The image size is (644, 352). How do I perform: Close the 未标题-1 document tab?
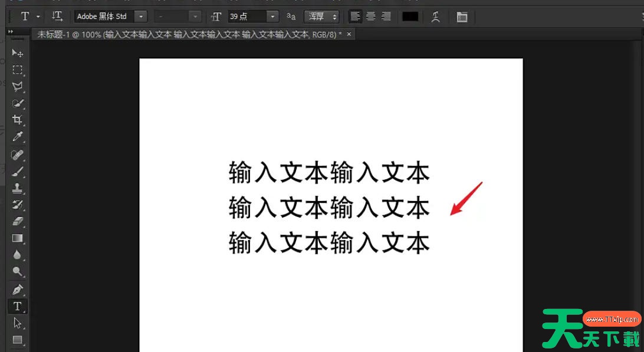pyautogui.click(x=349, y=34)
